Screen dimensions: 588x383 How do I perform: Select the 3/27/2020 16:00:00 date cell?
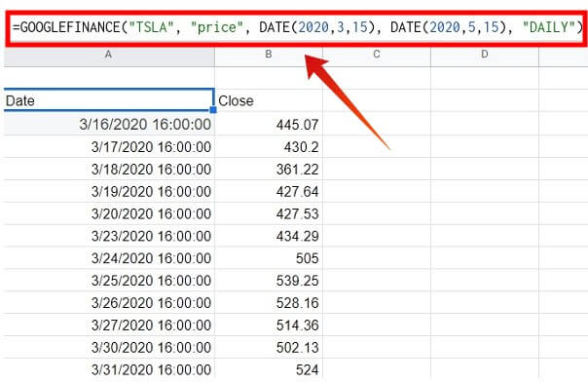(109, 325)
